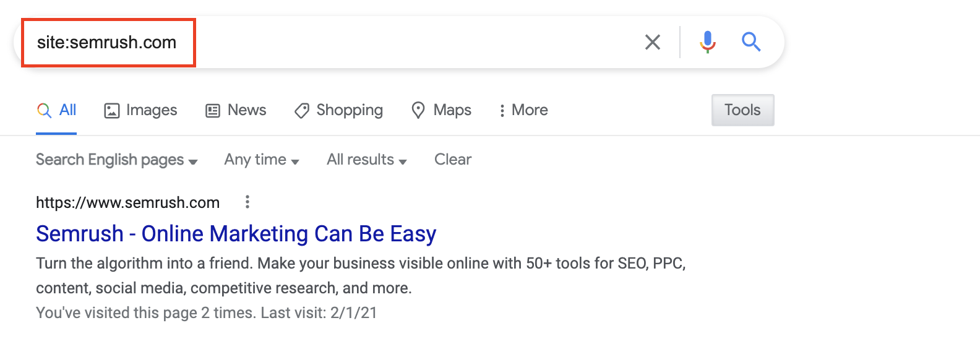Start voice search with microphone icon

(x=708, y=42)
